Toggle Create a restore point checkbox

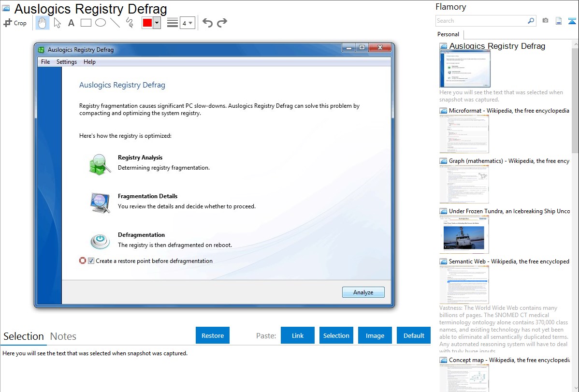91,261
